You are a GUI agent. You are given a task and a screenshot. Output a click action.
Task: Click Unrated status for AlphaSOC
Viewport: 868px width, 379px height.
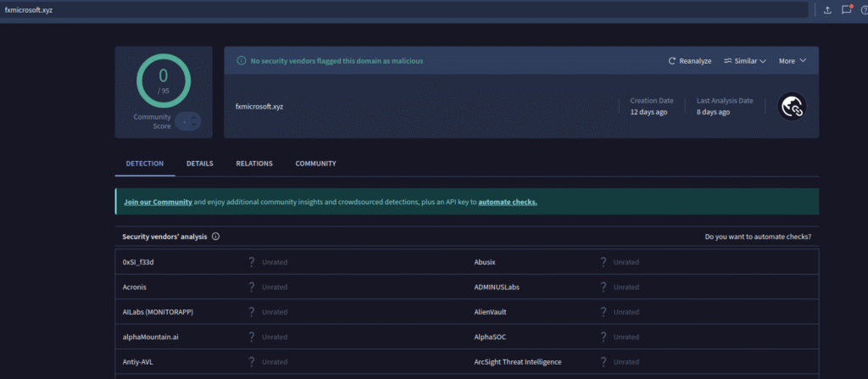tap(626, 337)
